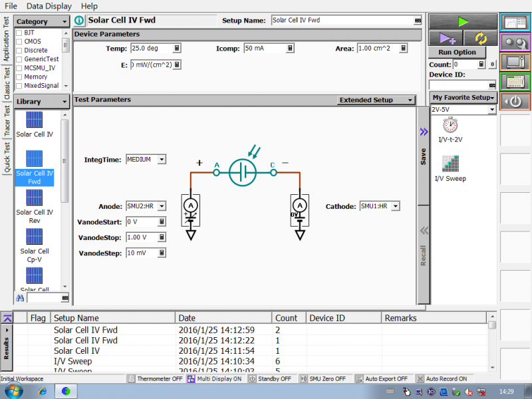Open Internet Explorer from the taskbar
The height and width of the screenshot is (399, 532).
43,392
